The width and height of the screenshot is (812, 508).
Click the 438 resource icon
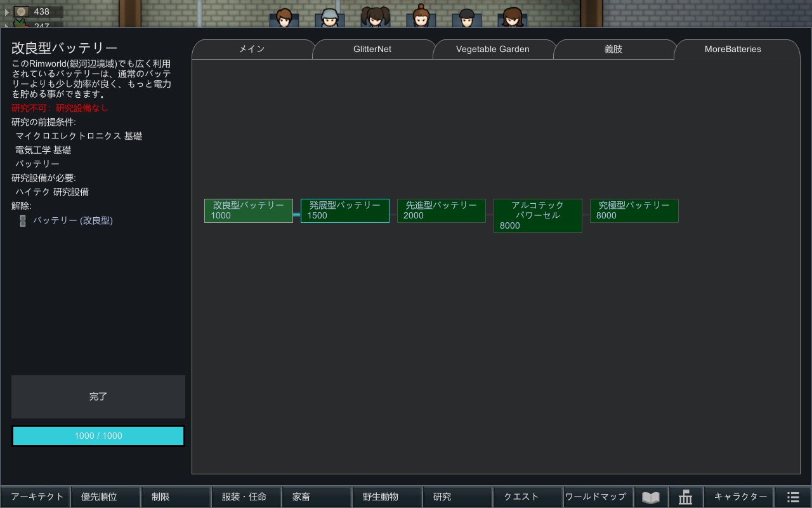click(22, 11)
